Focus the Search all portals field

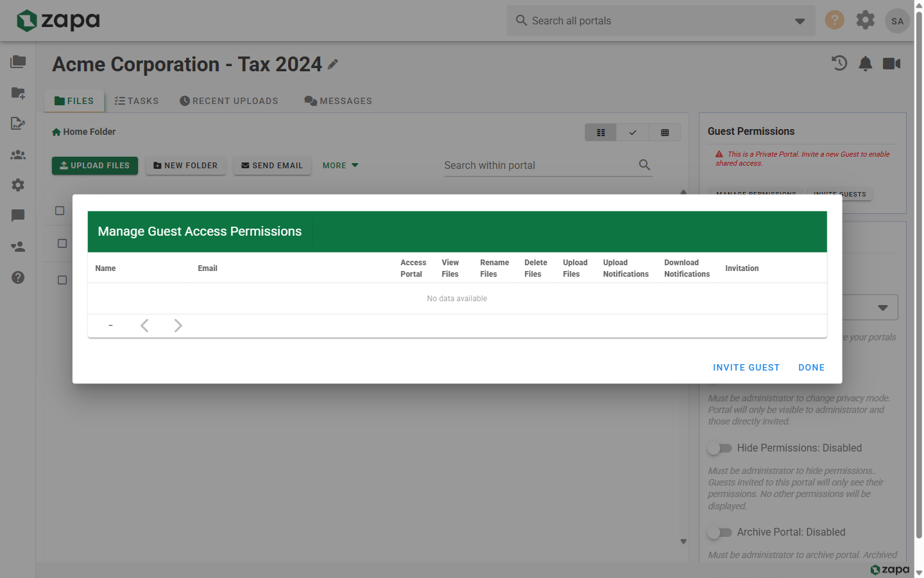coord(661,21)
